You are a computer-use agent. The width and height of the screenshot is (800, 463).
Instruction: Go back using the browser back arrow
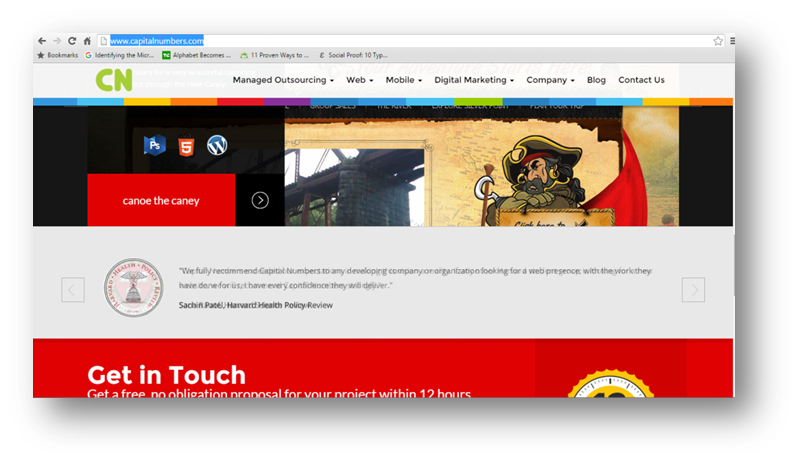coord(42,41)
